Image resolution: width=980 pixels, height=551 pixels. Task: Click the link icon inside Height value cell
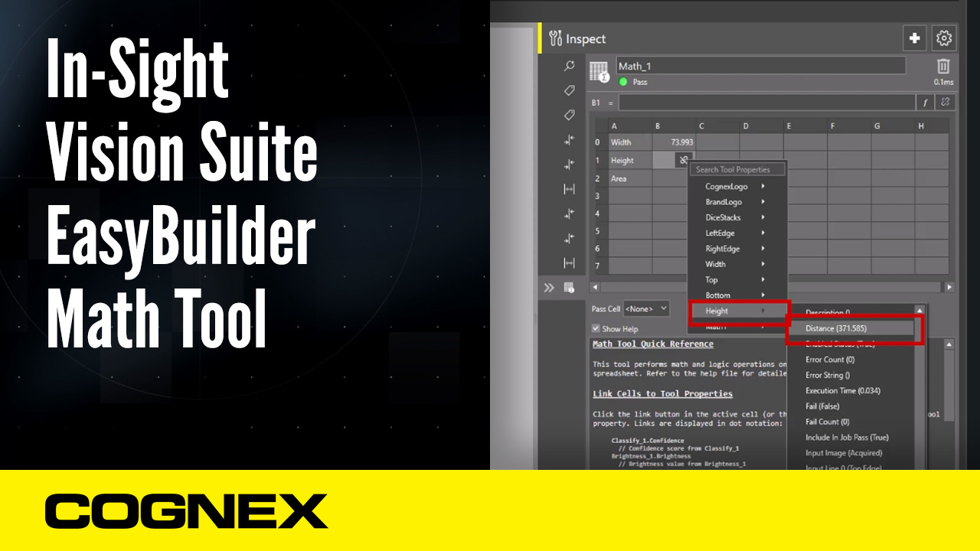[684, 160]
